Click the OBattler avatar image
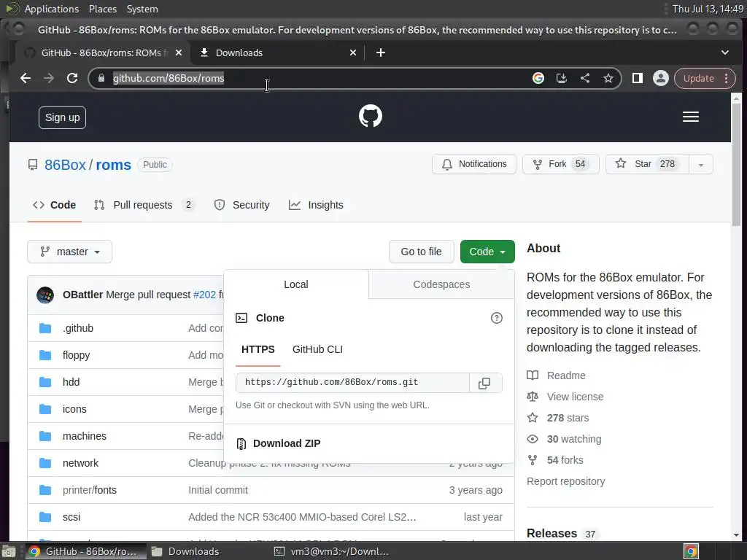The height and width of the screenshot is (560, 747). [45, 295]
